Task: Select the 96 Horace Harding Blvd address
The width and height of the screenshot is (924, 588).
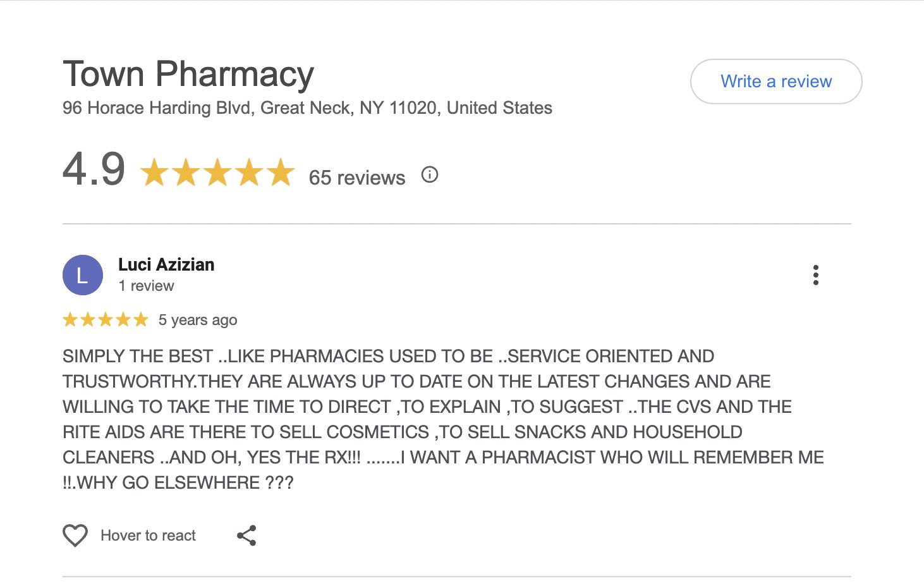Action: click(x=307, y=108)
